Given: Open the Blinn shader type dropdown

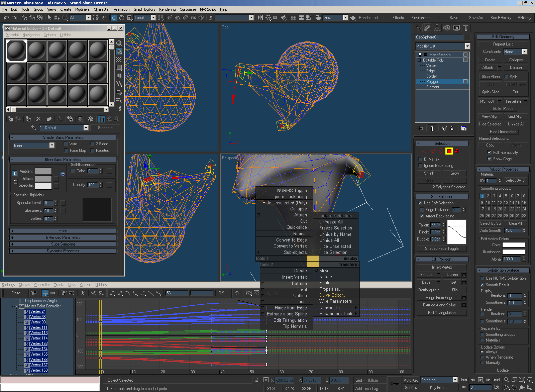Looking at the screenshot, I should pos(34,145).
